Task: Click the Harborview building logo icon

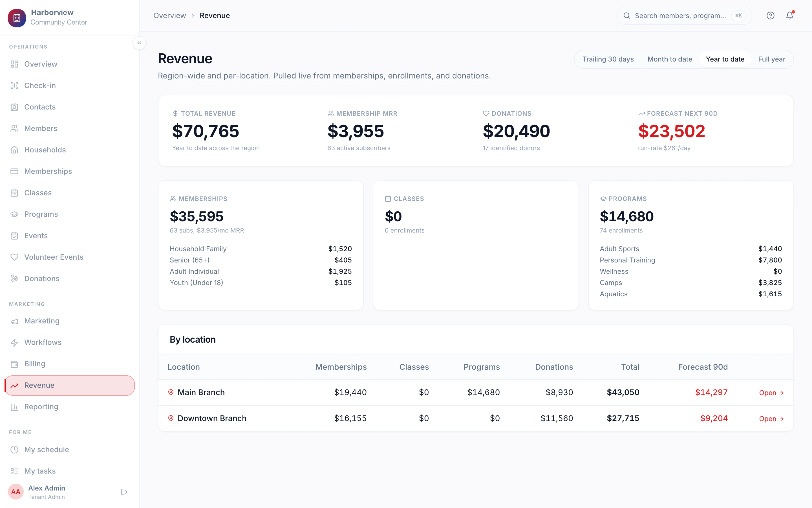Action: [x=17, y=17]
